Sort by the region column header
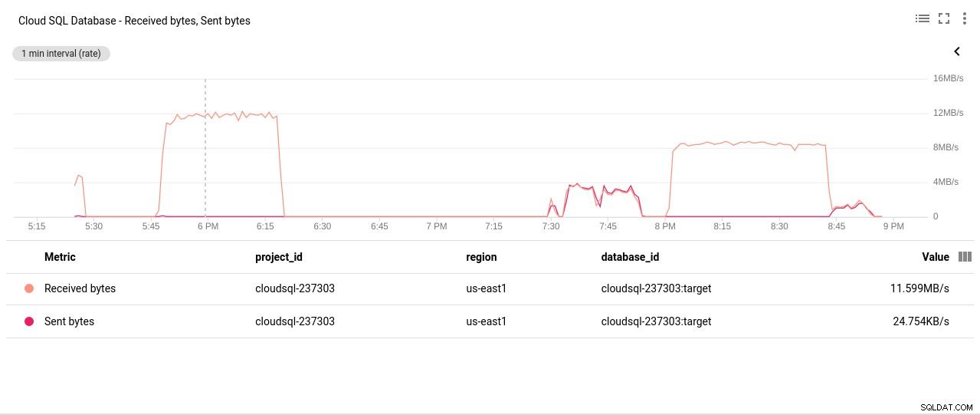This screenshot has height=415, width=980. (x=481, y=257)
